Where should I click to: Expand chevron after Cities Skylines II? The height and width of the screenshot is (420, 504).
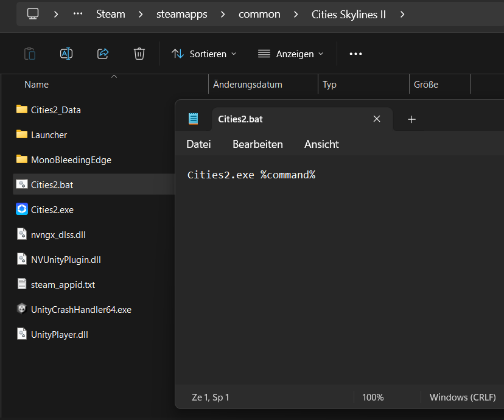tap(402, 14)
